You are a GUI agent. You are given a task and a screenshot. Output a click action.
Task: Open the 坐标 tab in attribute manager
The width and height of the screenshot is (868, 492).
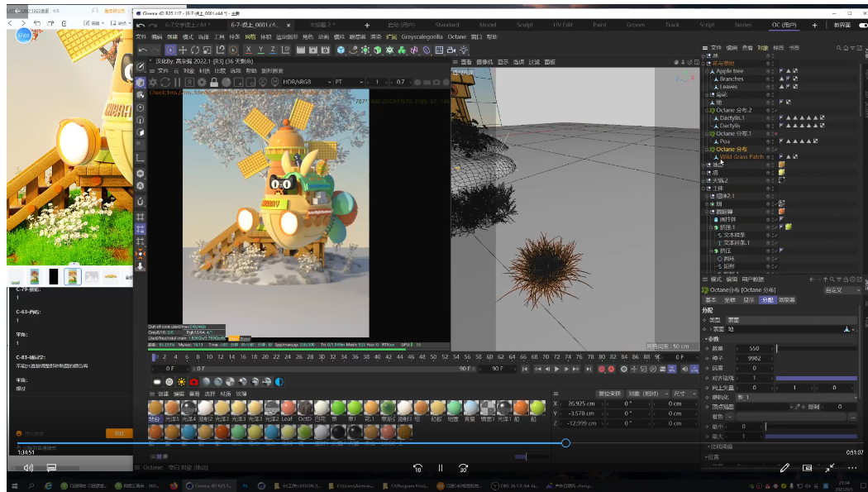click(x=730, y=300)
